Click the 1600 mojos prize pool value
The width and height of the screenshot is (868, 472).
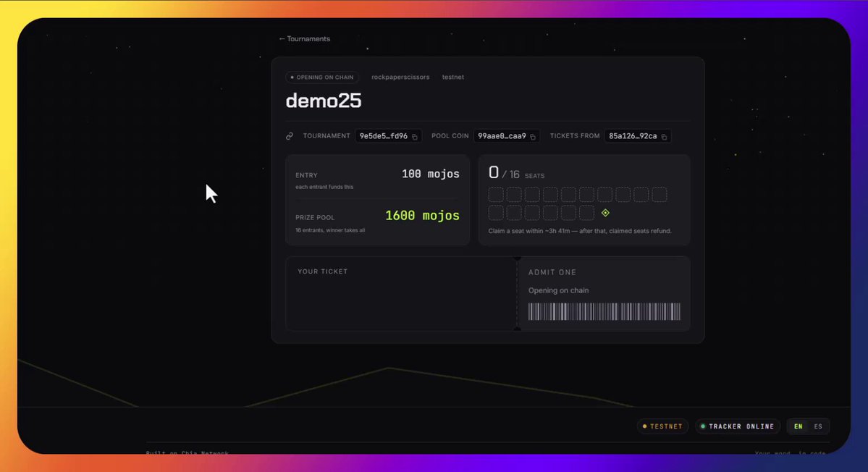click(x=422, y=216)
